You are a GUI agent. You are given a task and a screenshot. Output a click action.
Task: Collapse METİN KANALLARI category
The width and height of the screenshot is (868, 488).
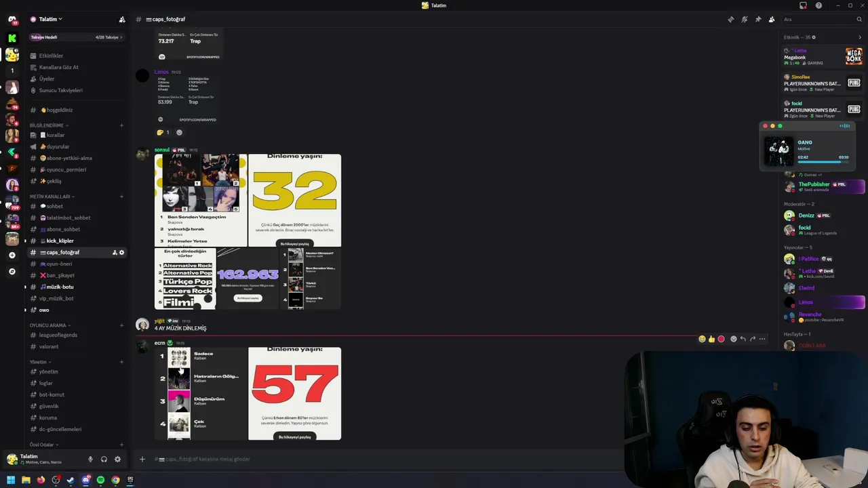click(52, 197)
